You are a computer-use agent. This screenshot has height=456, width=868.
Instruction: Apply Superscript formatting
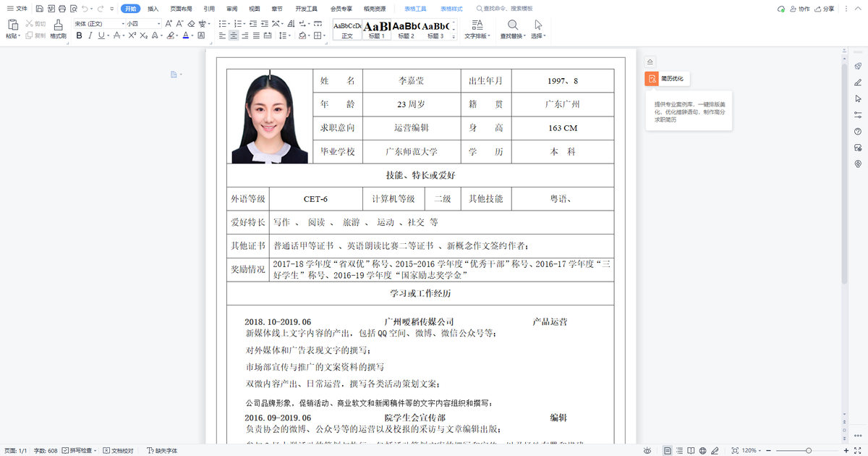tap(131, 35)
